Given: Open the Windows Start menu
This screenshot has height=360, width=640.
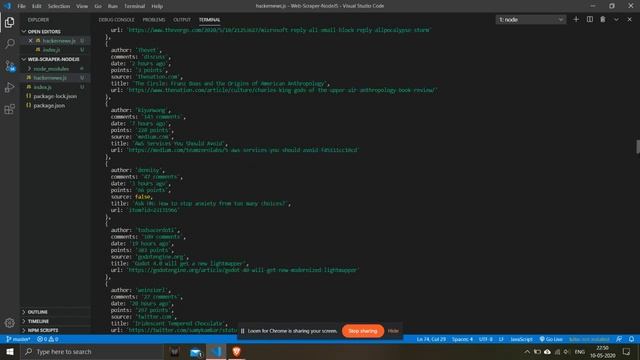Looking at the screenshot, I should coord(10,351).
